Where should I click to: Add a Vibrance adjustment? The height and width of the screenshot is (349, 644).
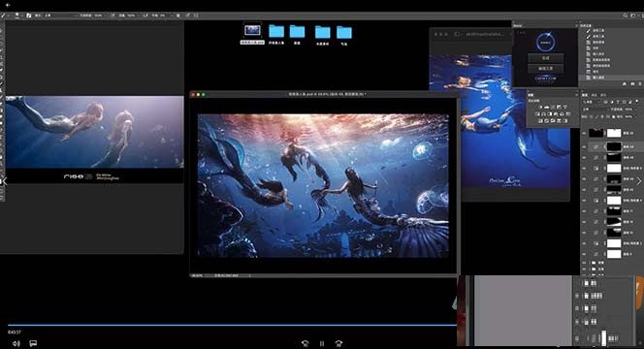[565, 107]
